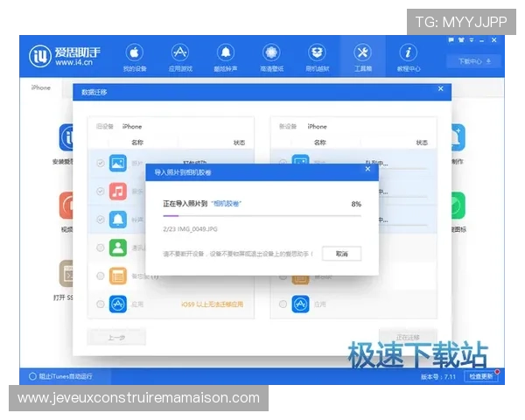Image resolution: width=525 pixels, height=420 pixels.
Task: Toggle the new device Apps checkbox
Action: (283, 304)
